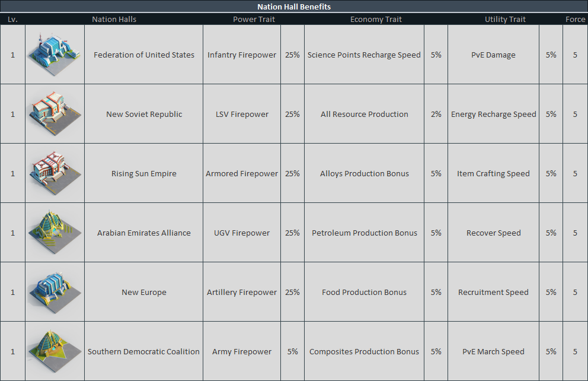Click the Infantry Firepower cell
This screenshot has height=381, width=588.
(242, 55)
